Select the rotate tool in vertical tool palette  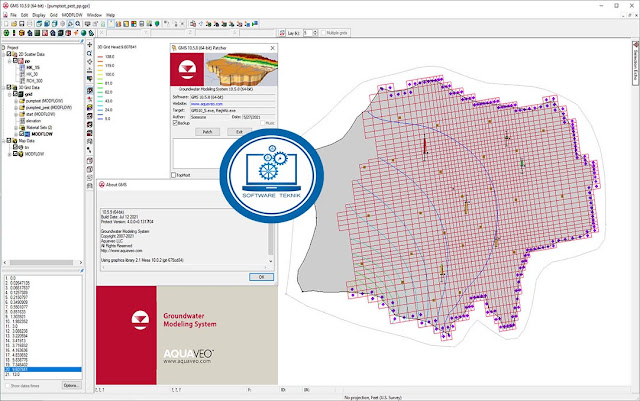[x=90, y=62]
